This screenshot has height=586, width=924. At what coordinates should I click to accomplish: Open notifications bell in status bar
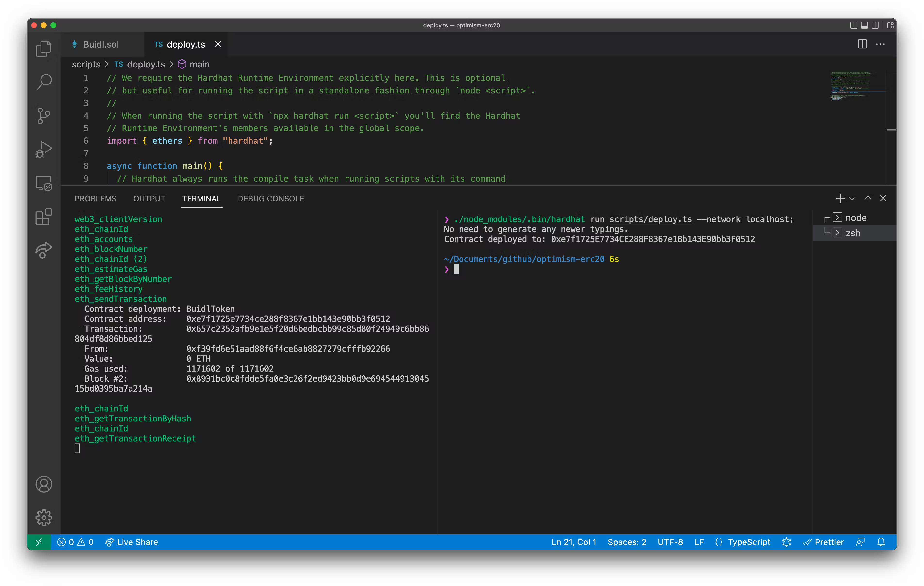pyautogui.click(x=881, y=542)
